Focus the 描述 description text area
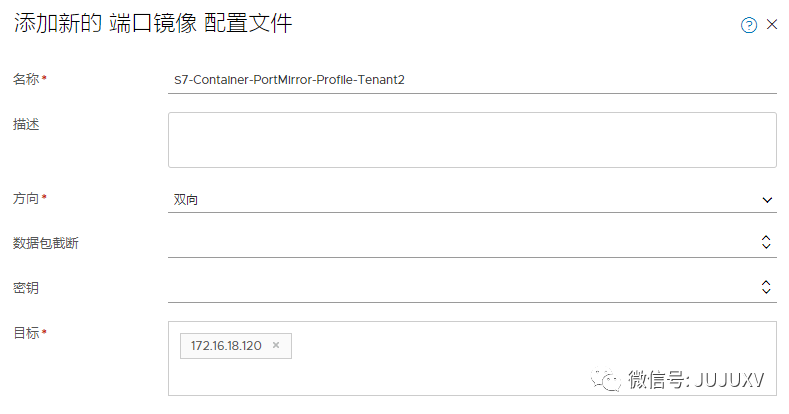The height and width of the screenshot is (414, 789). point(472,139)
